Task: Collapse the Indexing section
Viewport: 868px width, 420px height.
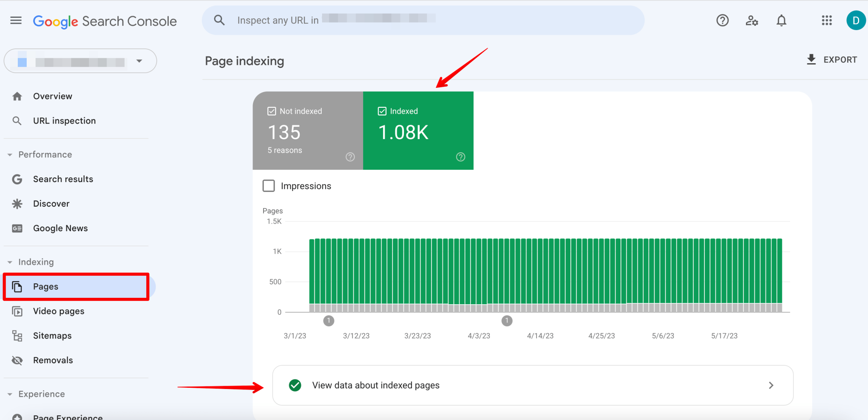Action: [x=10, y=262]
